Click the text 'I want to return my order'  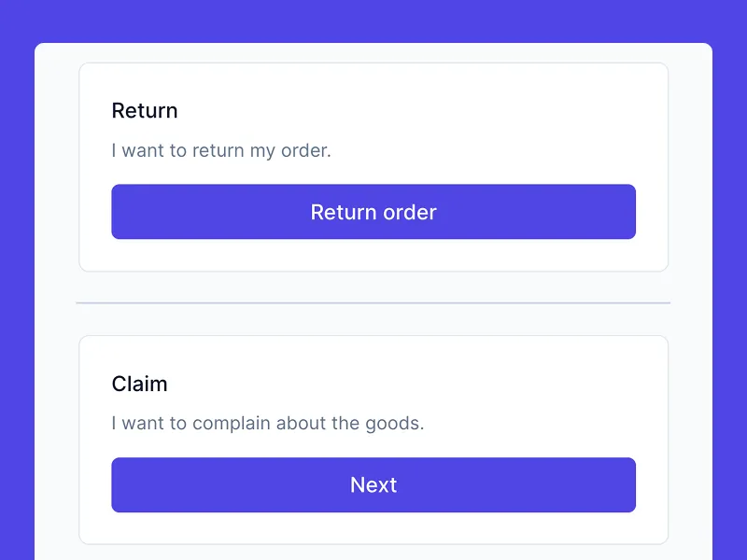219,150
